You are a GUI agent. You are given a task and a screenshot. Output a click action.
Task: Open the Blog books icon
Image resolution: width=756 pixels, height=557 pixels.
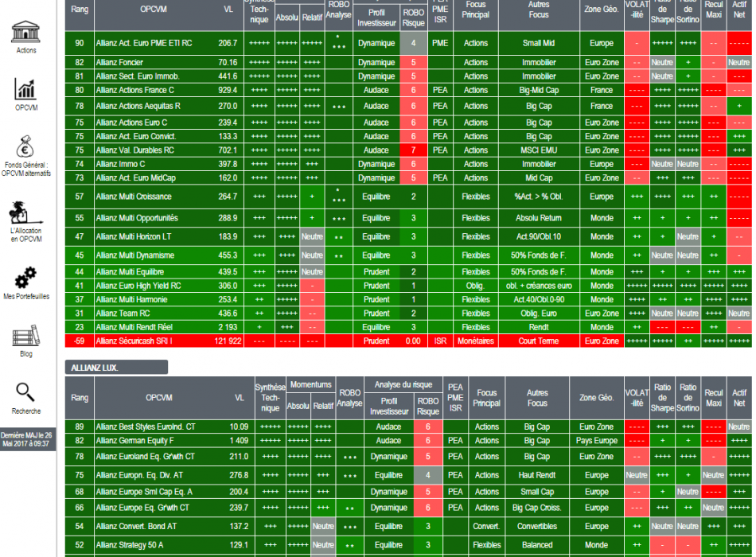(26, 336)
